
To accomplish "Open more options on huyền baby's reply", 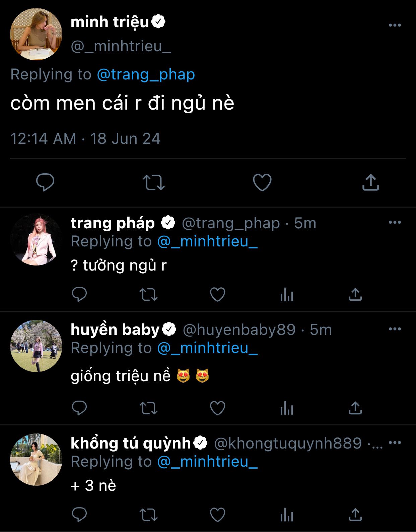I will tap(395, 329).
